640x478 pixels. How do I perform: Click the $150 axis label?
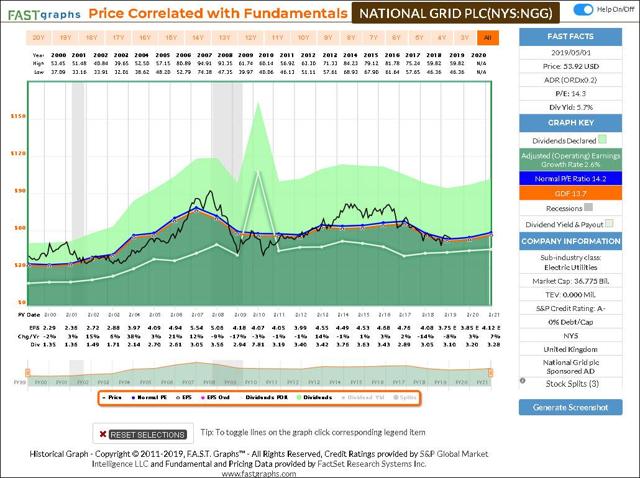(18, 116)
